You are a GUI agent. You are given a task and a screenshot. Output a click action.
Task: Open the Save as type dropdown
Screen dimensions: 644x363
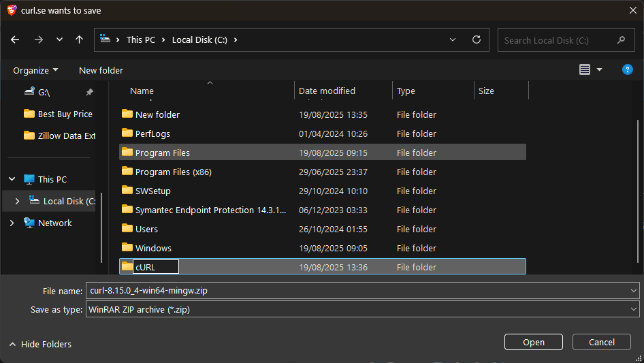[x=634, y=309]
